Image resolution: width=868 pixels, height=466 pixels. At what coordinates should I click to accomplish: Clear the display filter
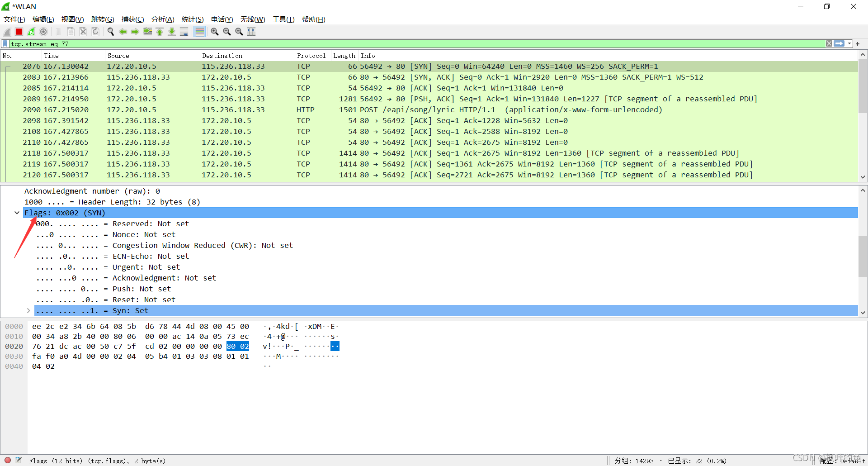829,44
